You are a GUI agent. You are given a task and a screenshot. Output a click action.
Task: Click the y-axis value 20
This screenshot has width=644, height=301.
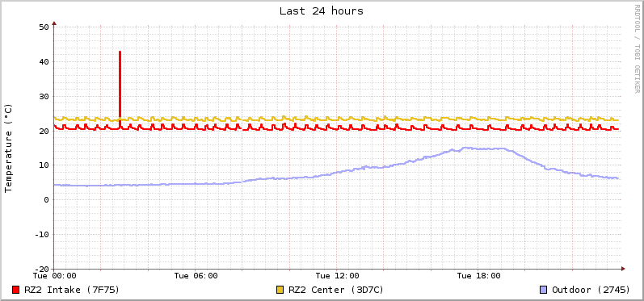tap(44, 131)
